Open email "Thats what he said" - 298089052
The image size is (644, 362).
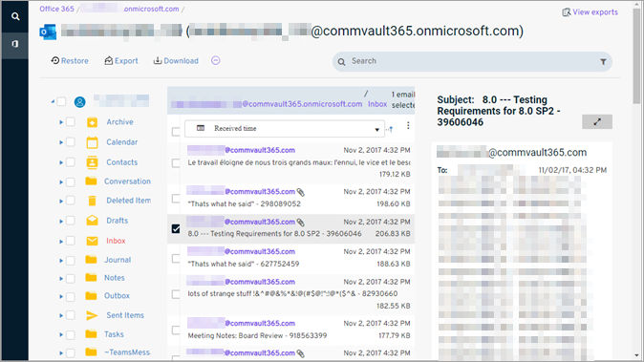[x=244, y=204]
